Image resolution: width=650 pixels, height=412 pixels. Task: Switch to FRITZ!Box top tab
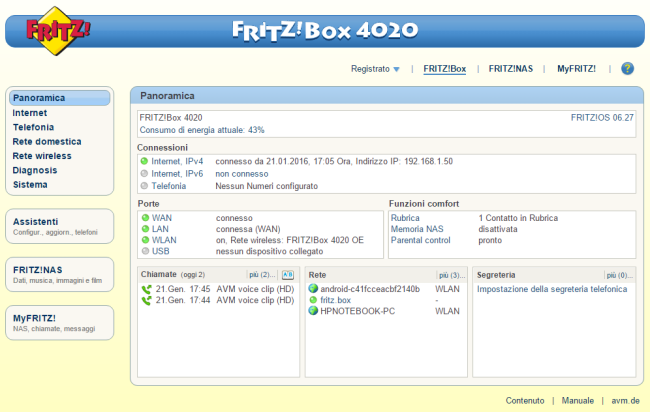click(444, 69)
